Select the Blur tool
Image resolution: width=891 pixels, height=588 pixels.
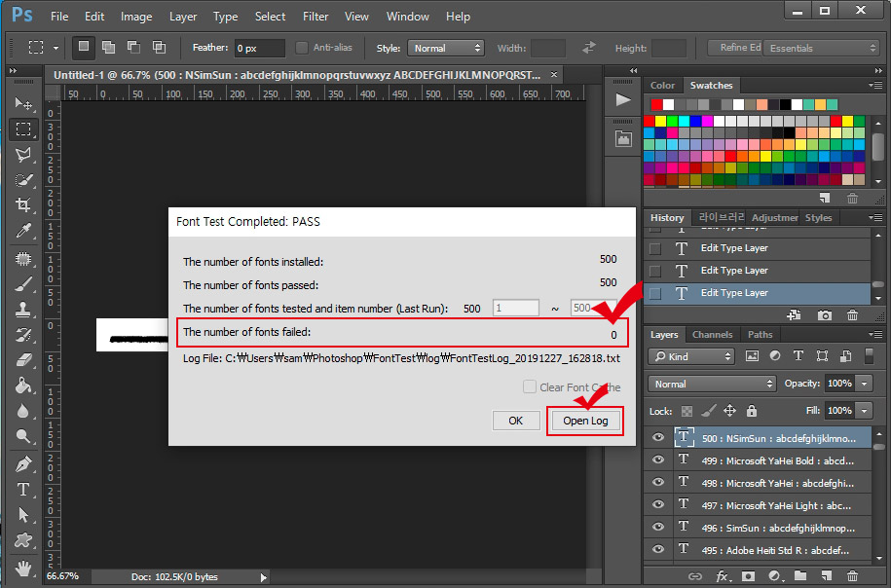click(x=23, y=411)
